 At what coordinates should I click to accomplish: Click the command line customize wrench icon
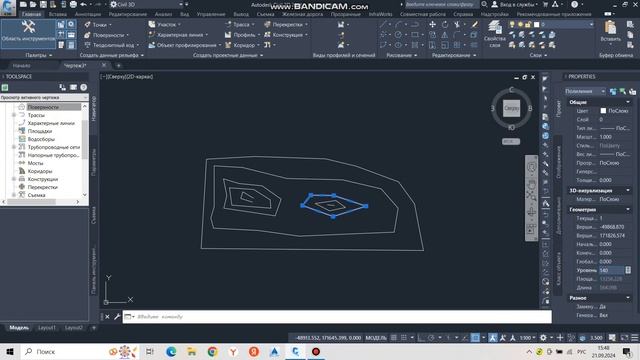coord(117,316)
